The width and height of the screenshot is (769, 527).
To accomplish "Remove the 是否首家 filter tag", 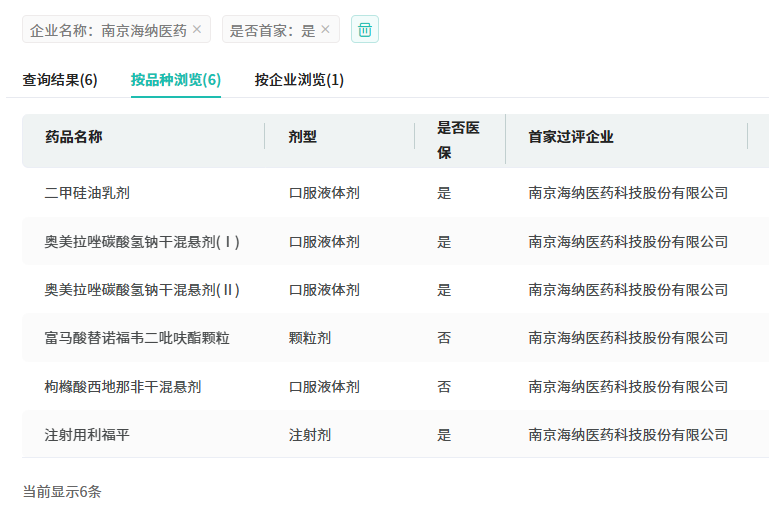I will [325, 30].
